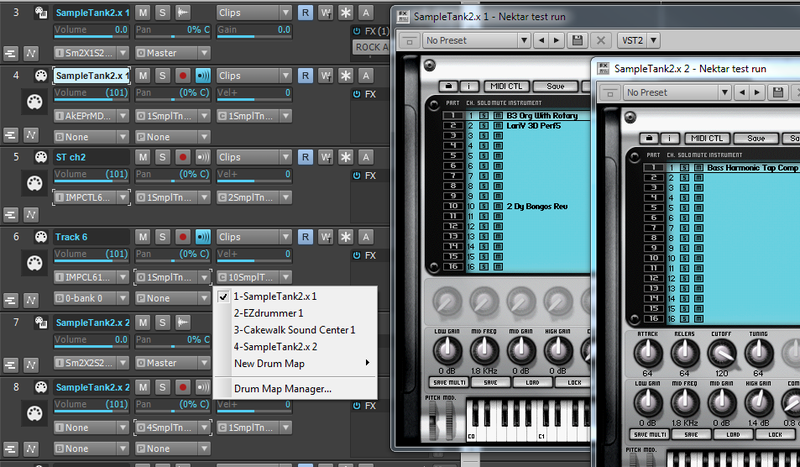Enable automation write on track 5 ST ch2

coord(325,157)
